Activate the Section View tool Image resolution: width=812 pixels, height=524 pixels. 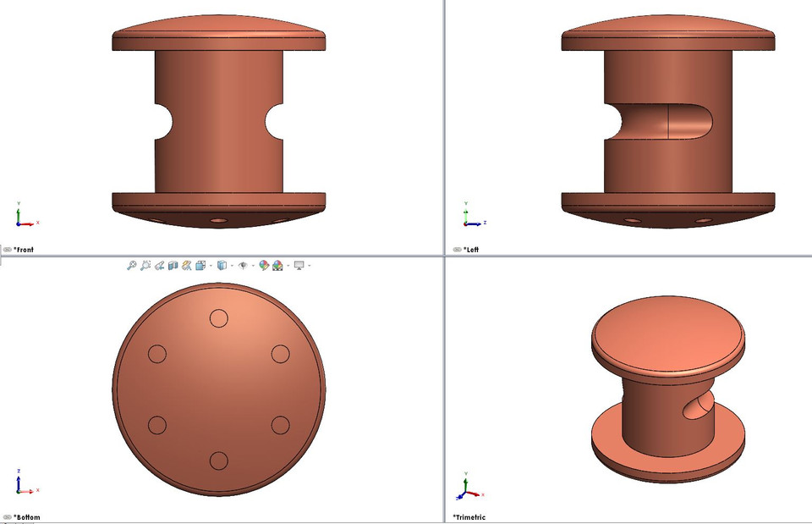(x=173, y=264)
